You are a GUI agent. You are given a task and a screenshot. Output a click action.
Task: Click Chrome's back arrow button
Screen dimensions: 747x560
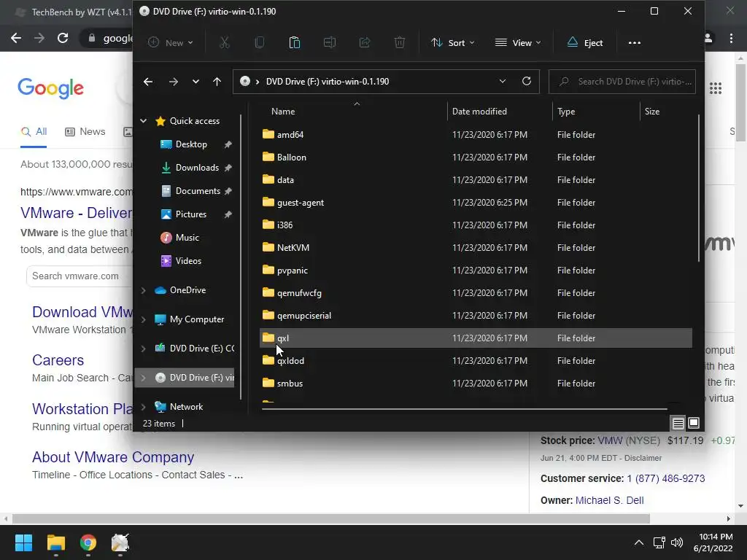pyautogui.click(x=16, y=38)
